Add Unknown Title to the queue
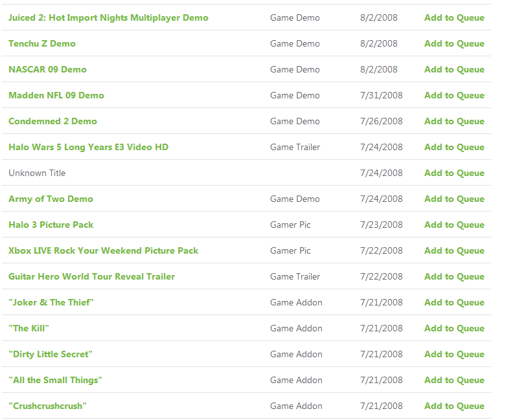The width and height of the screenshot is (513, 420). tap(454, 173)
